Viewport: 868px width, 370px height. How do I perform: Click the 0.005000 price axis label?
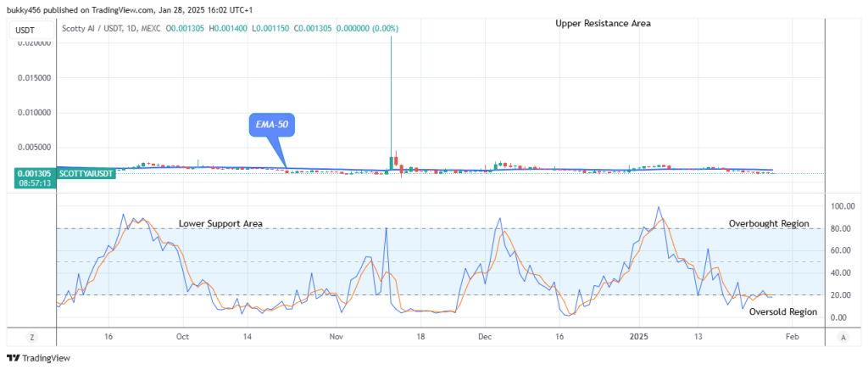(36, 148)
